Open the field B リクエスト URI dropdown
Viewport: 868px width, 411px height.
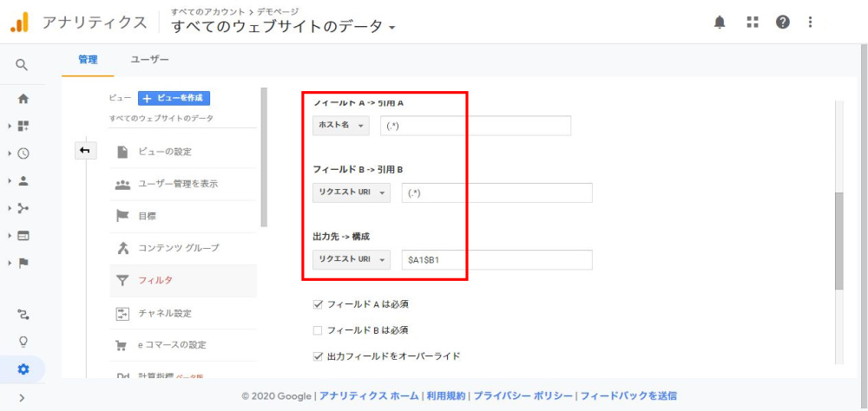coord(352,192)
